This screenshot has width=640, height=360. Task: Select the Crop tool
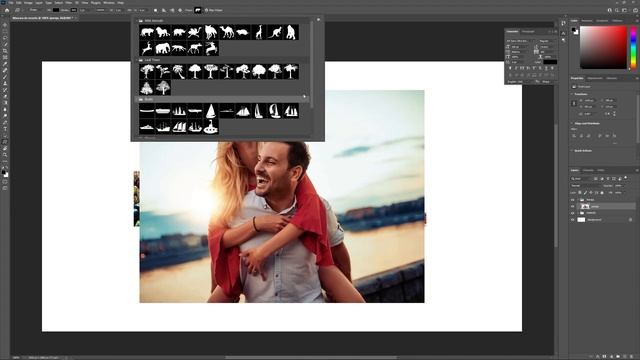click(x=5, y=51)
